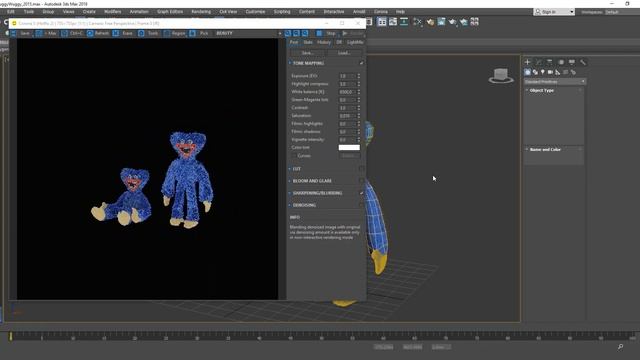Click the zoom-in magnifier in Corona frame buffer

[288, 33]
